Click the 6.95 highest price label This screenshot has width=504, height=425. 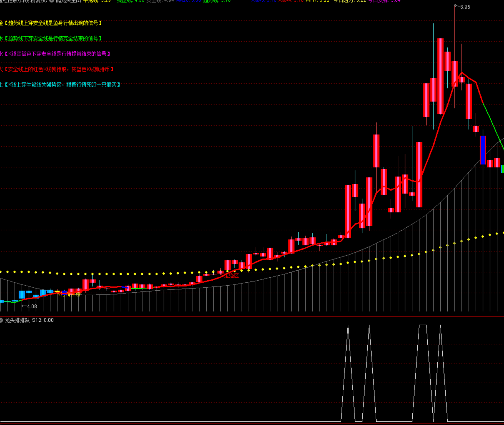click(465, 7)
